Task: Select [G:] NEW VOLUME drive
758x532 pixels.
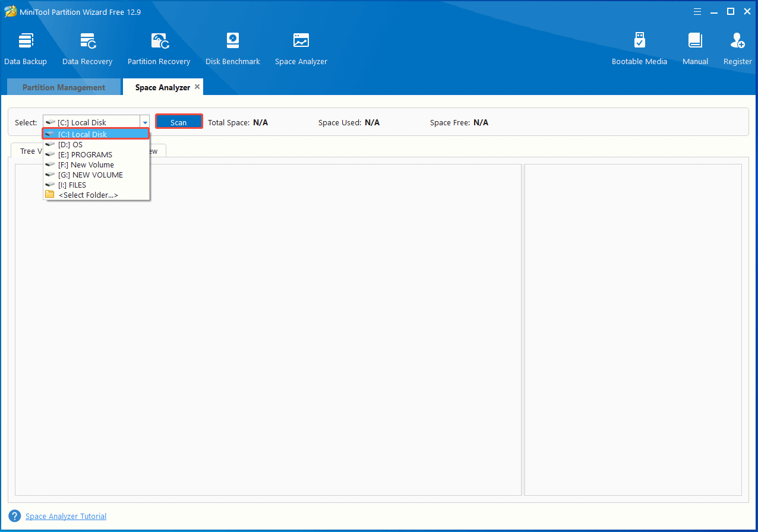Action: pyautogui.click(x=96, y=175)
